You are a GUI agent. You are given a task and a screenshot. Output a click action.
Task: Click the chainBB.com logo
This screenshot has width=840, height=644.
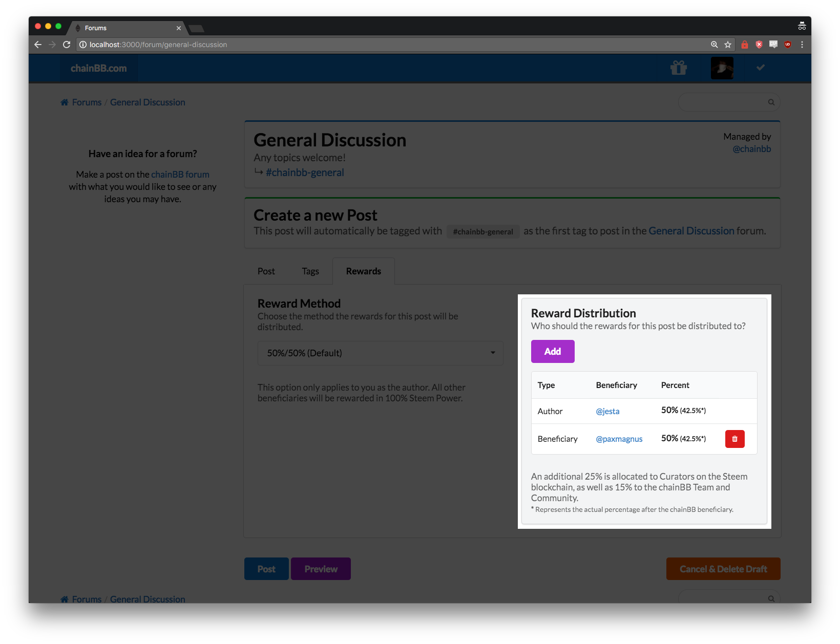coord(98,68)
